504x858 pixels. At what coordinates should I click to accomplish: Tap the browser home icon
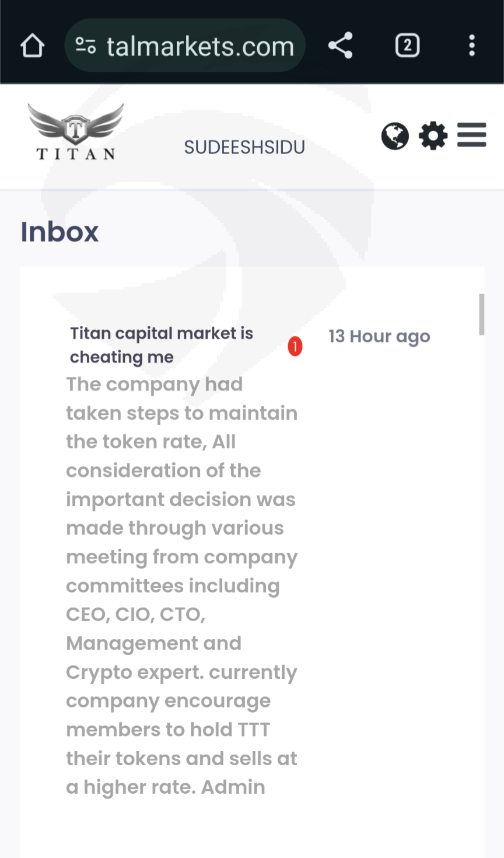[33, 46]
